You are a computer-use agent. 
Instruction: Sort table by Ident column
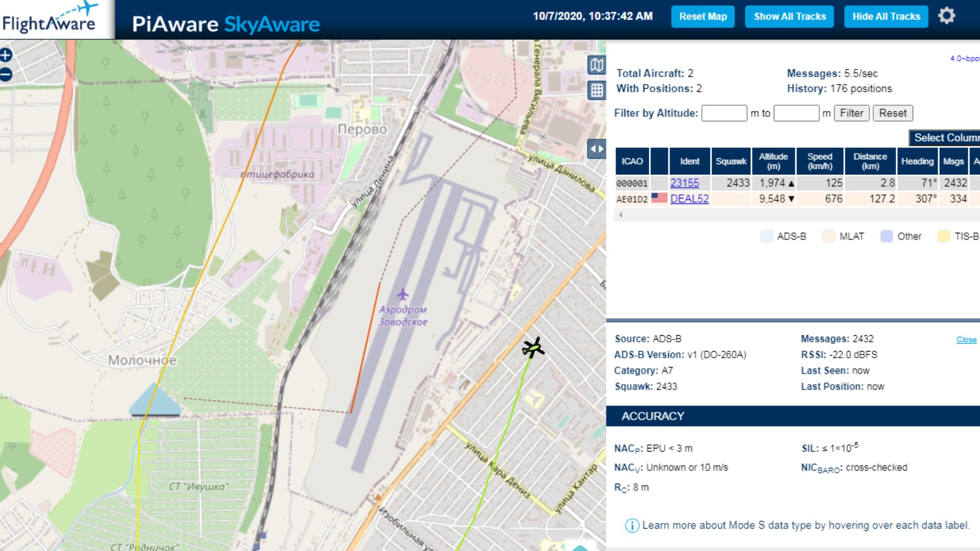[x=690, y=161]
